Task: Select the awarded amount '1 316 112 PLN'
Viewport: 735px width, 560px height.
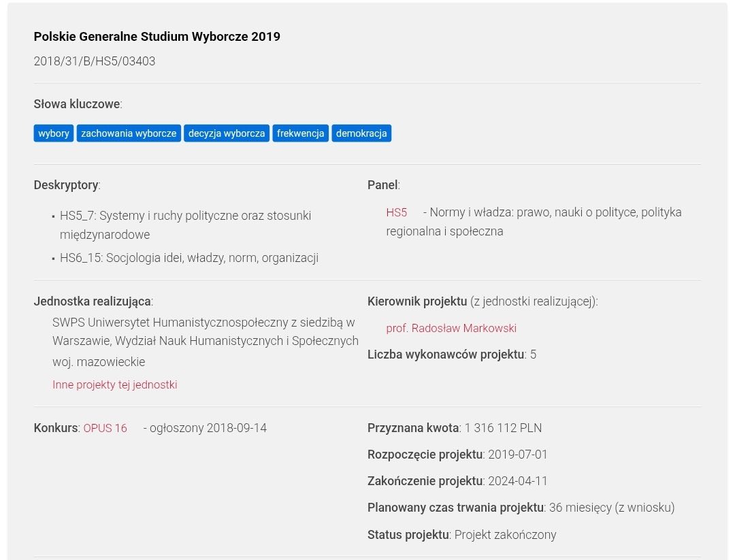Action: 503,428
